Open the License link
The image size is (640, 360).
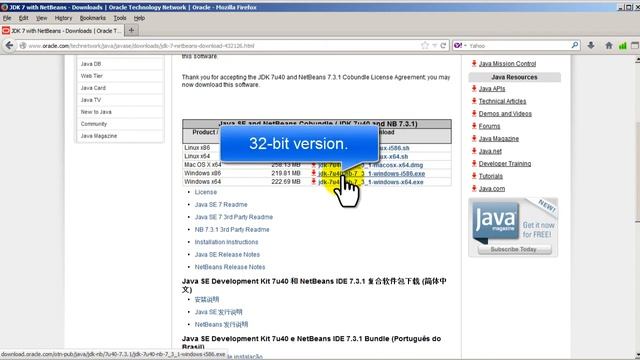pyautogui.click(x=206, y=192)
